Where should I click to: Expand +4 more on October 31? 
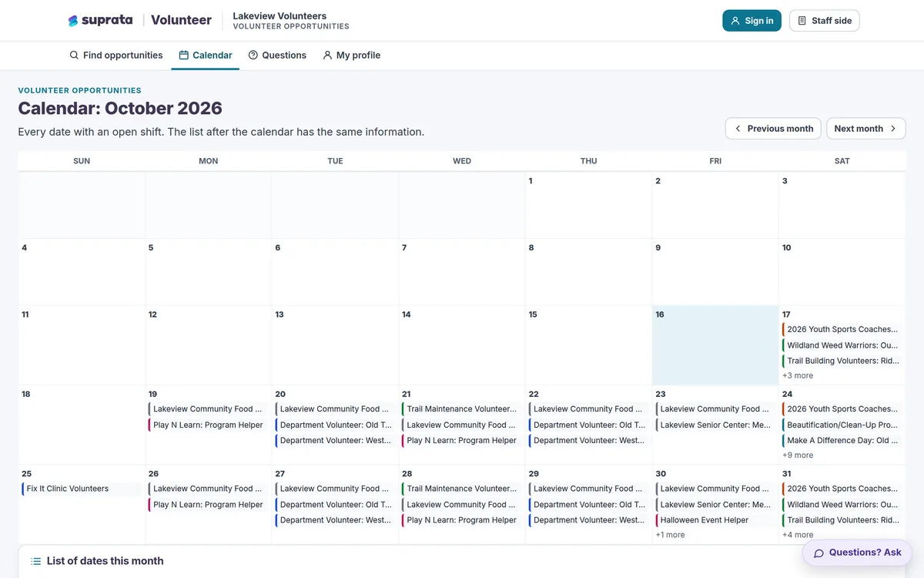coord(798,535)
